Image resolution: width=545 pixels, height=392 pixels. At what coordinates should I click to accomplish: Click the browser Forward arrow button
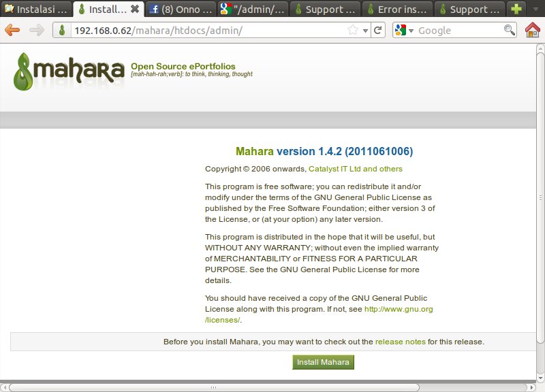tap(37, 30)
